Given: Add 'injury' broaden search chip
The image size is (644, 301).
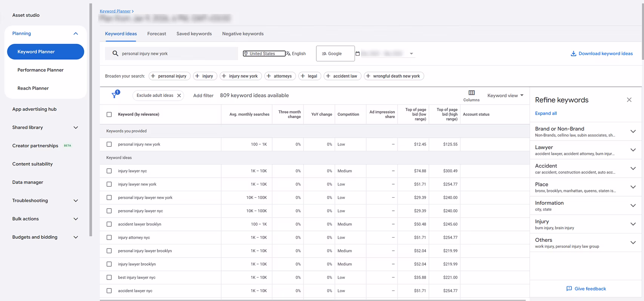Looking at the screenshot, I should point(205,76).
